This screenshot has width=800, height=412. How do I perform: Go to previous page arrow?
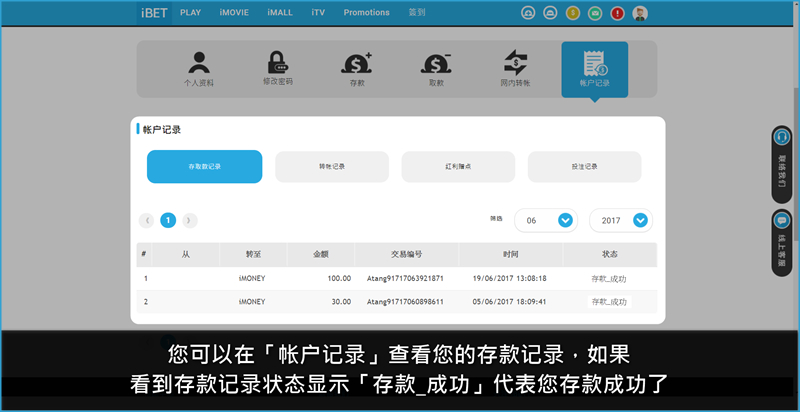click(x=146, y=220)
